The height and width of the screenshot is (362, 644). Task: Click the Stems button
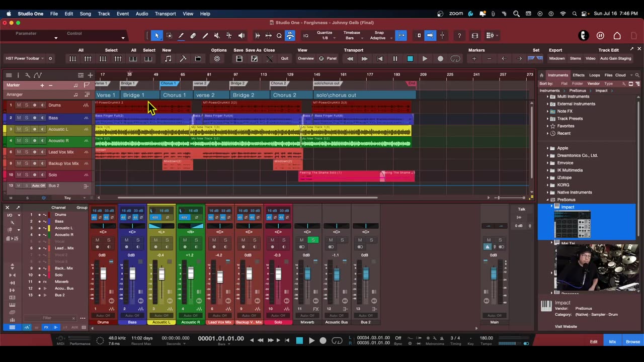tap(576, 59)
